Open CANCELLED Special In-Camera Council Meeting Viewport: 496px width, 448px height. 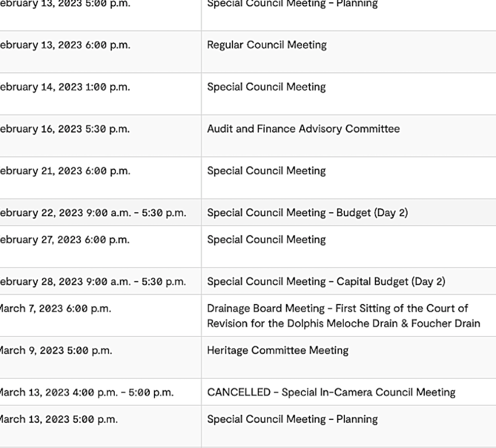coord(331,392)
